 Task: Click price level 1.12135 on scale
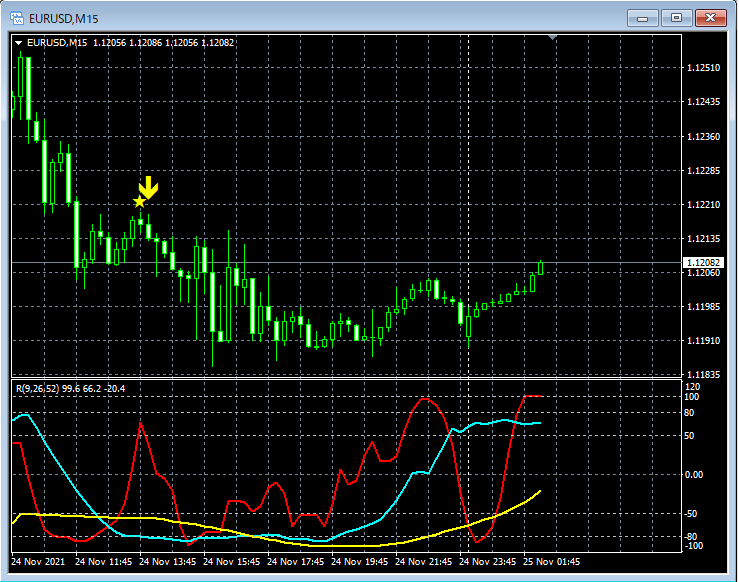click(x=704, y=239)
